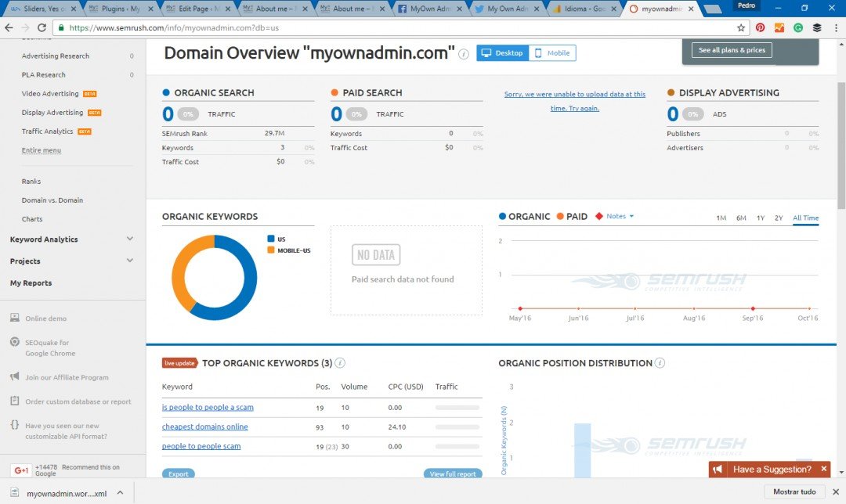
Task: Select the 2Y time range
Action: [779, 218]
